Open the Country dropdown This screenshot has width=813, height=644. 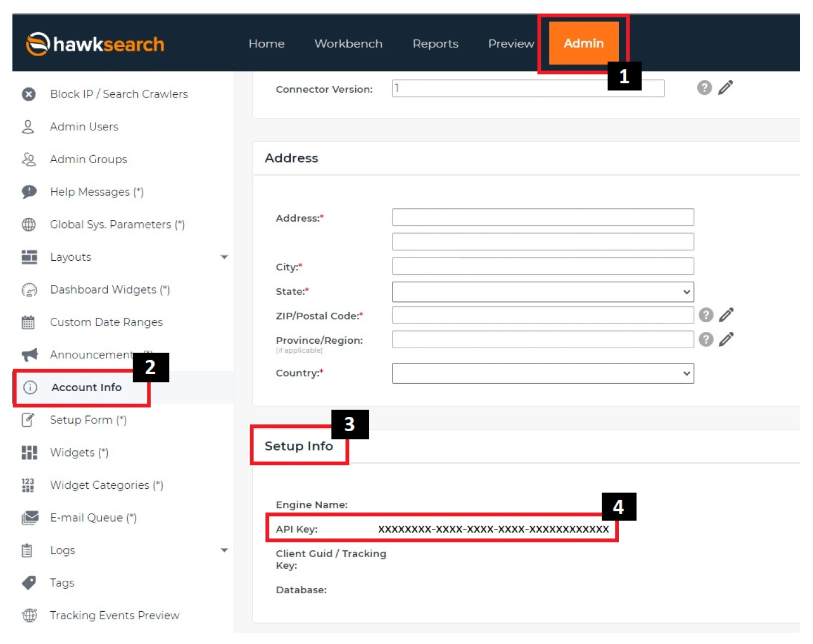(x=543, y=373)
